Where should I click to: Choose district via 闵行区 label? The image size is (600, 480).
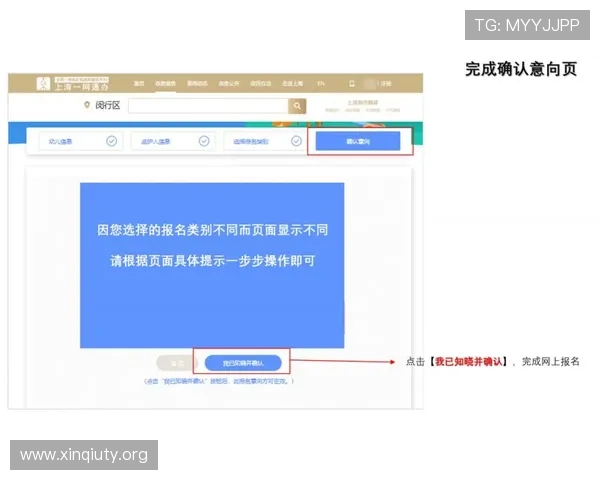coord(108,105)
